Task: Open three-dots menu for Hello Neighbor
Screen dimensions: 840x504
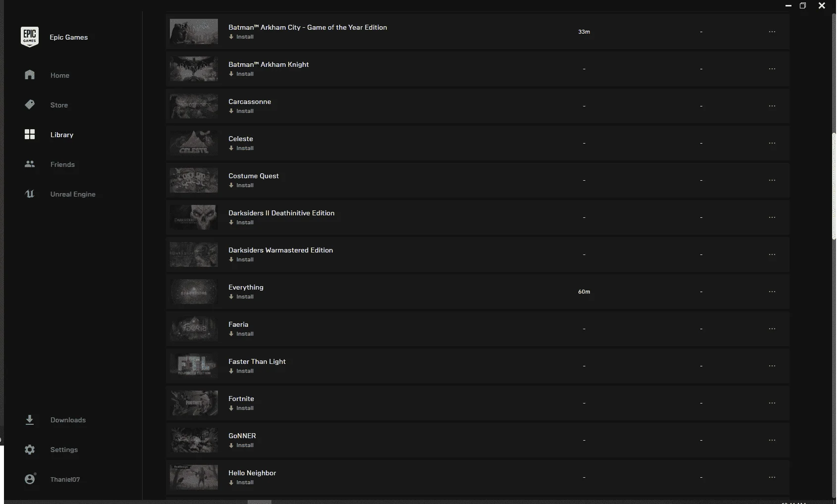Action: click(772, 477)
